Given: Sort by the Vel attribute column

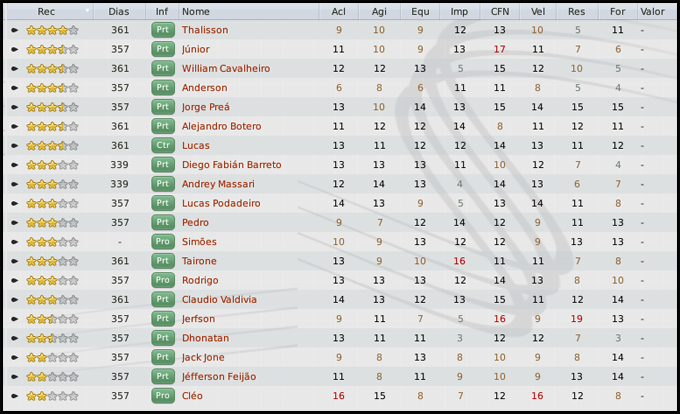Looking at the screenshot, I should pyautogui.click(x=538, y=12).
